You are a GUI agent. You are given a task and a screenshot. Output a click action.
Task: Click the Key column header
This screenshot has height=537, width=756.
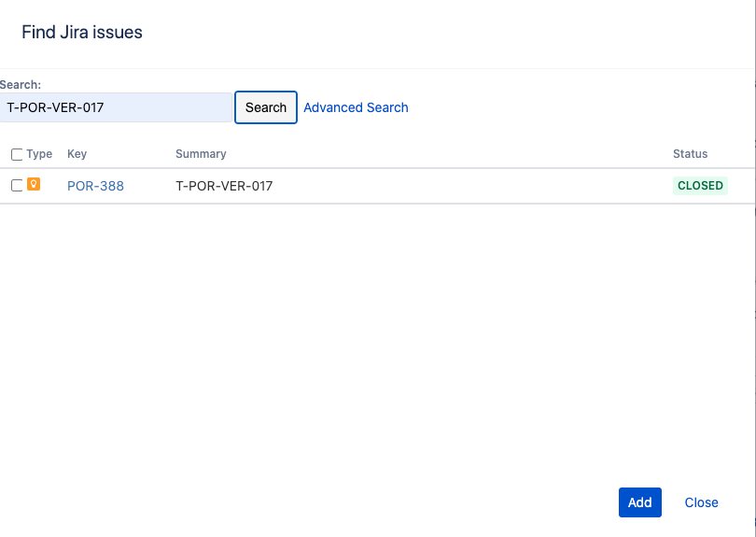(x=77, y=154)
